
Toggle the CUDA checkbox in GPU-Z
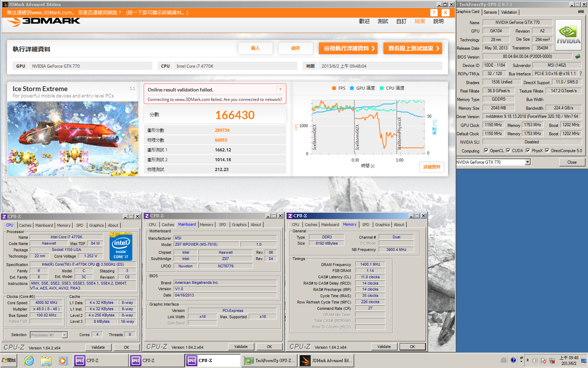508,151
